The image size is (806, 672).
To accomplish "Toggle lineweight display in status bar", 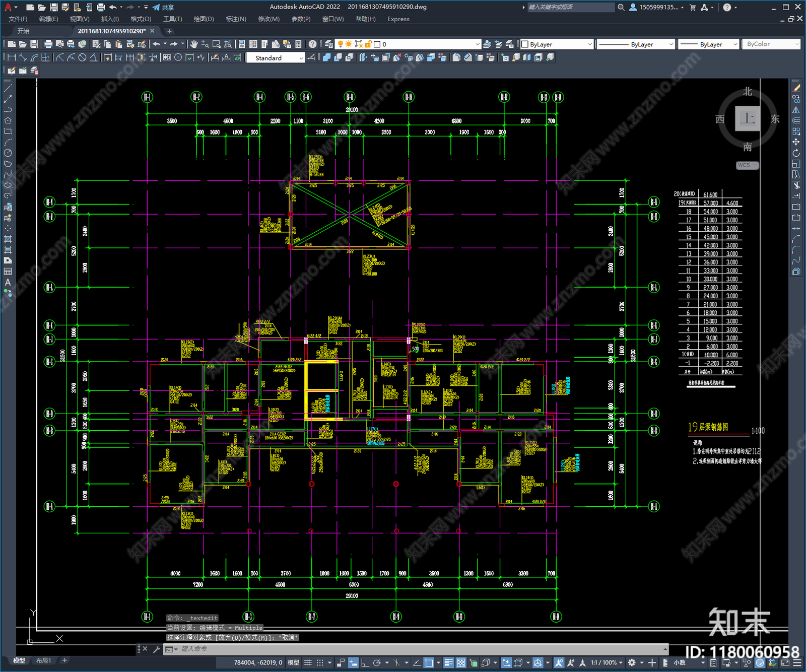I will click(x=448, y=662).
